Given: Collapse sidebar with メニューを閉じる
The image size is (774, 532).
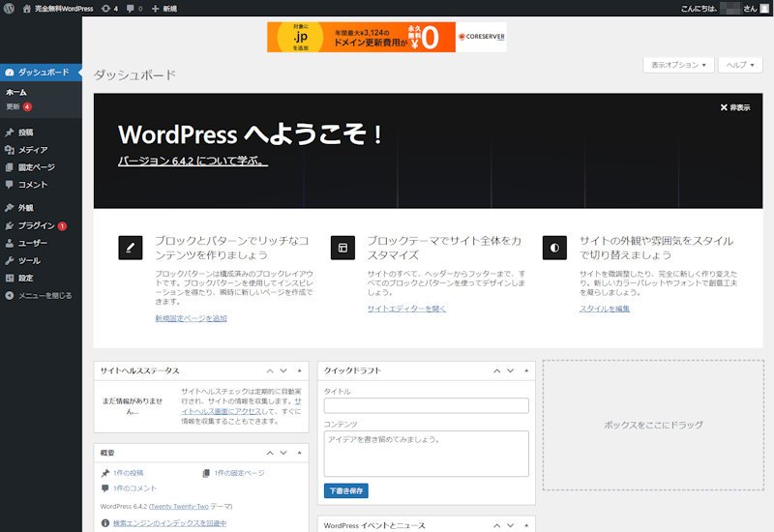Looking at the screenshot, I should tap(44, 295).
